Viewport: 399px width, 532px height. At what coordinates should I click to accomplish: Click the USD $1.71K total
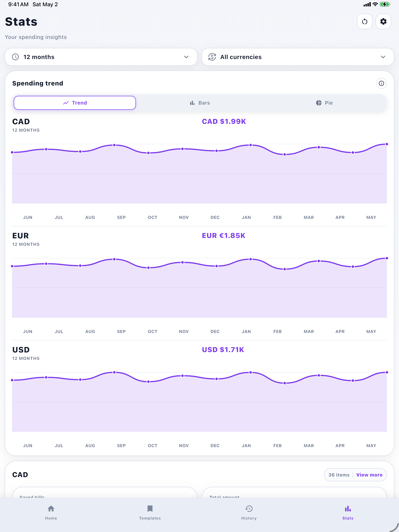pos(223,350)
